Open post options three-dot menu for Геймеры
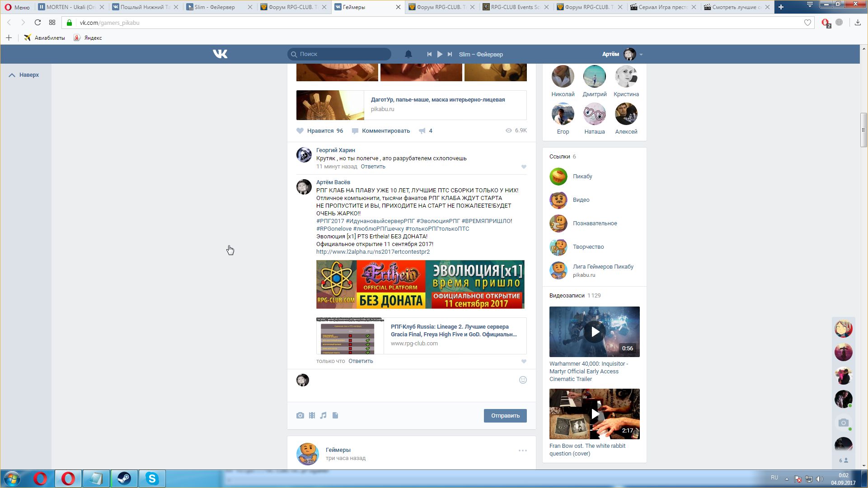 pos(523,451)
